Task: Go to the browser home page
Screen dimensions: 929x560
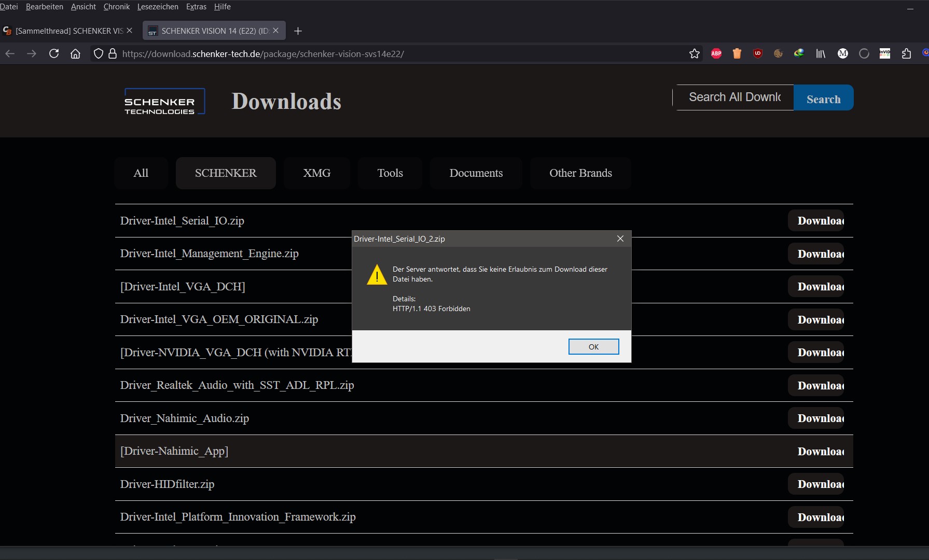Action: point(76,53)
